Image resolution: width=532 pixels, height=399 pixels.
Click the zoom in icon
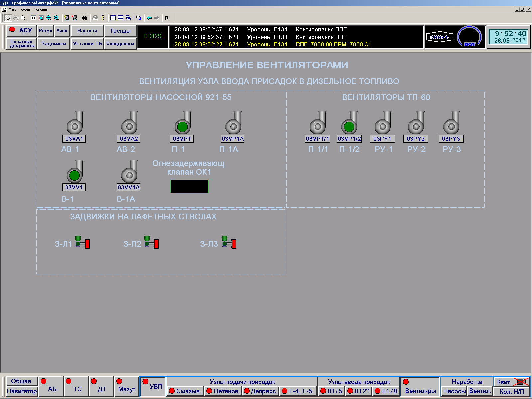pos(56,18)
